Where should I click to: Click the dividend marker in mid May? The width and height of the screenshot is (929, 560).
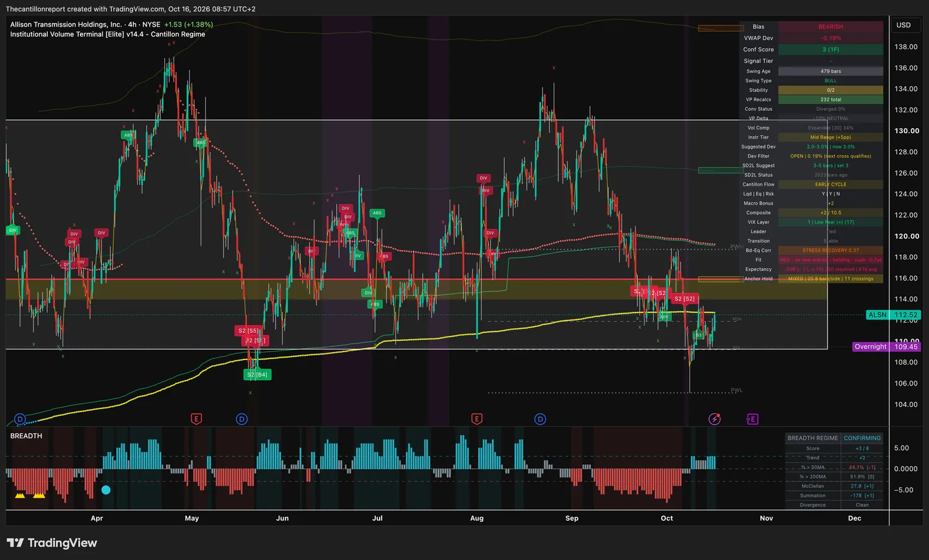[x=242, y=419]
